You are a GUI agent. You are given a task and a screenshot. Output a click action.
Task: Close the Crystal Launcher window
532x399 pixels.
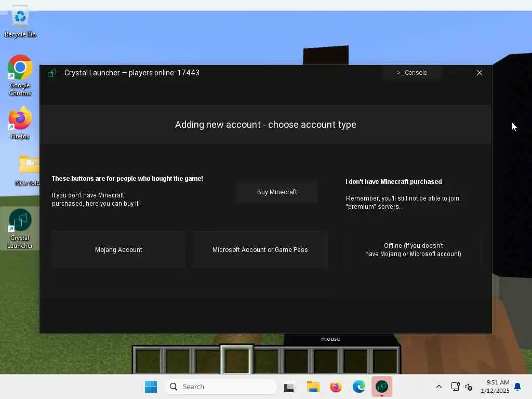[x=479, y=73]
